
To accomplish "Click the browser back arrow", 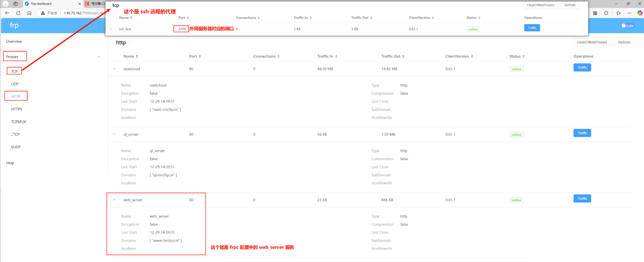I will [7, 13].
